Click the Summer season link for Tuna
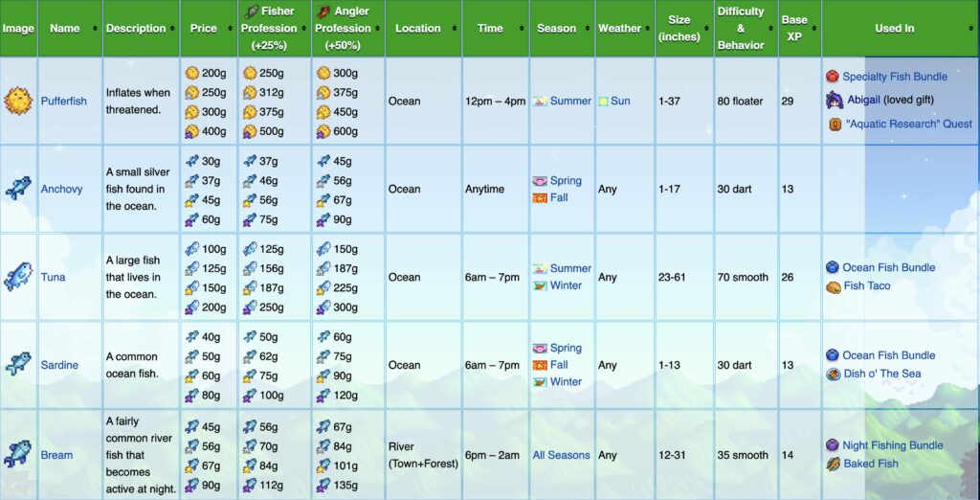The width and height of the screenshot is (980, 500). point(570,268)
